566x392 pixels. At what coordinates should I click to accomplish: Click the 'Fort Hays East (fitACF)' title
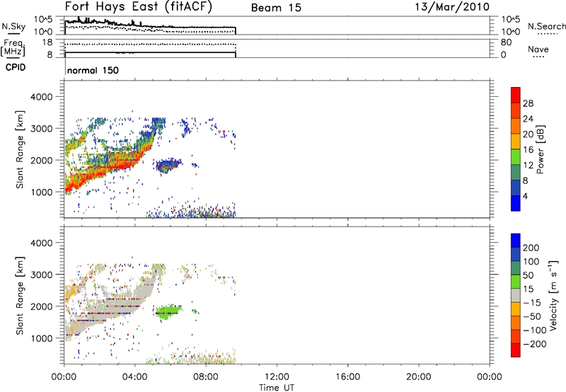click(x=138, y=7)
